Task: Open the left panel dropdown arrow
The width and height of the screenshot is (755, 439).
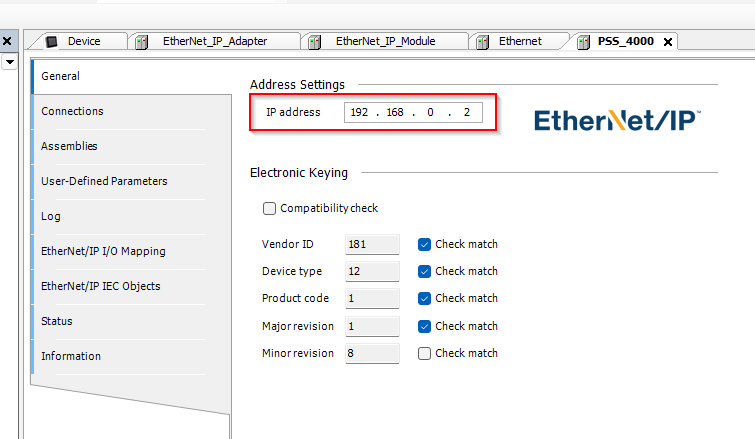Action: click(x=10, y=62)
